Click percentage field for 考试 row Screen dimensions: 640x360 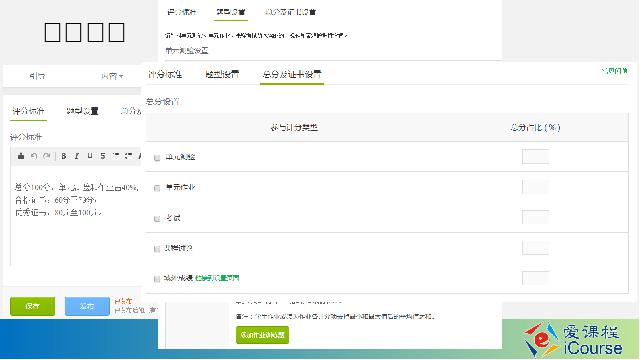(x=535, y=217)
